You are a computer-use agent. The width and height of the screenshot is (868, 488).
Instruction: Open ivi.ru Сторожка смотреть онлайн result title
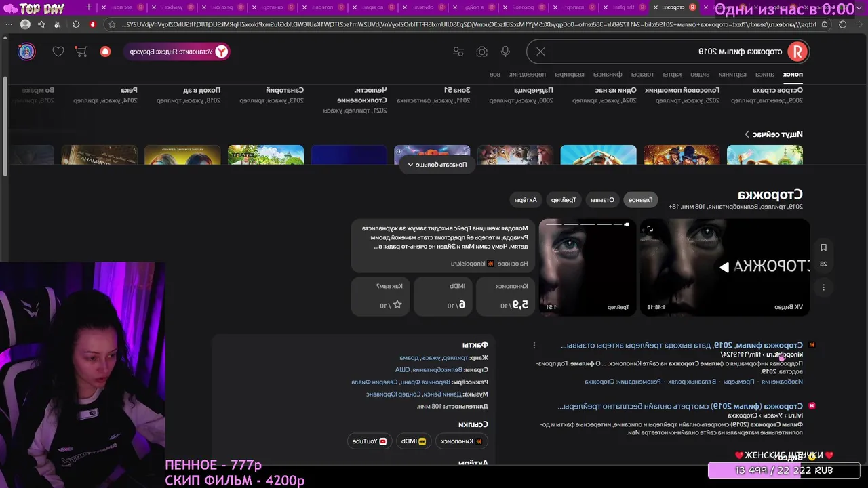point(680,406)
